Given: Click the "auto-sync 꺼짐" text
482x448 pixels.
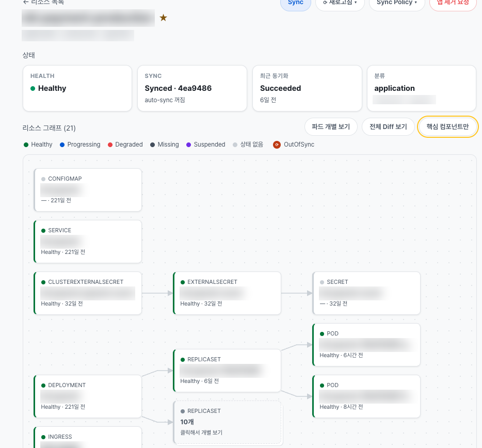Looking at the screenshot, I should coord(165,100).
